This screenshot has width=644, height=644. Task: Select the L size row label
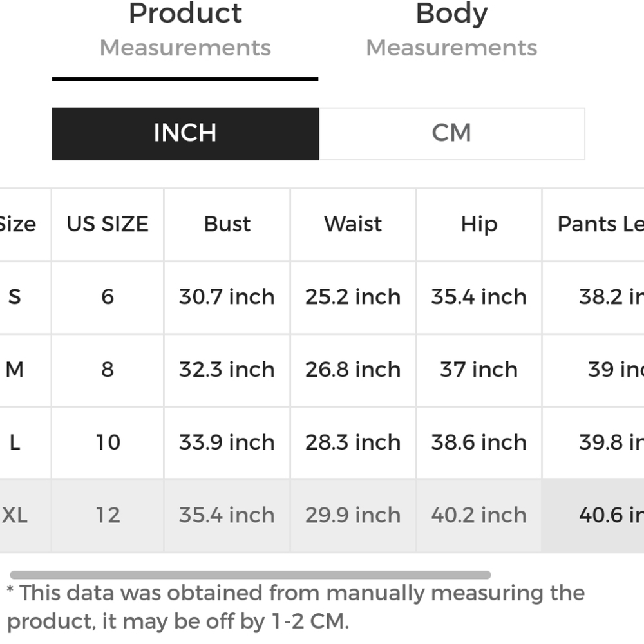click(15, 442)
